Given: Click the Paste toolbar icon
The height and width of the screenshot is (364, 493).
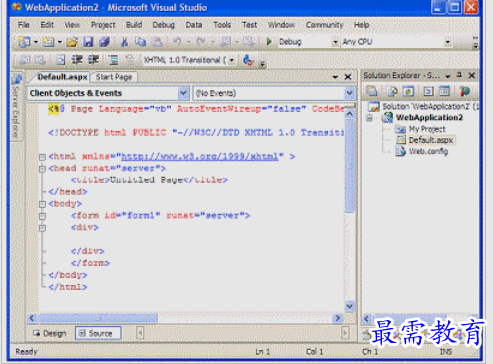Looking at the screenshot, I should (x=157, y=42).
